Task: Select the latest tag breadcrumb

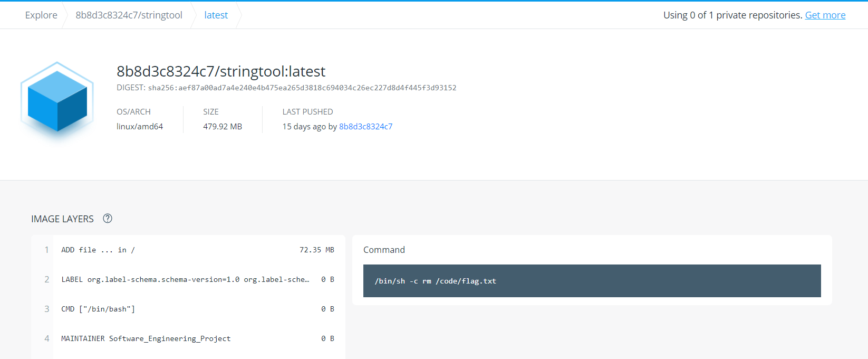Action: click(216, 15)
